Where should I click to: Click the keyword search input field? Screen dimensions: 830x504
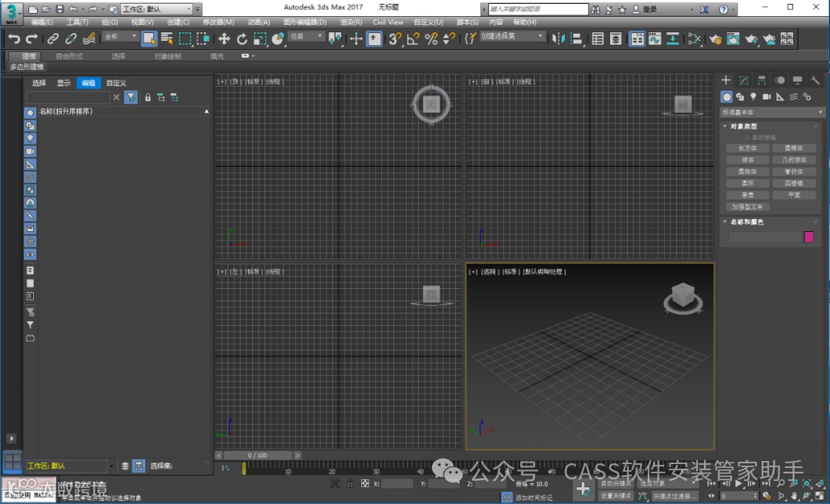pyautogui.click(x=538, y=9)
